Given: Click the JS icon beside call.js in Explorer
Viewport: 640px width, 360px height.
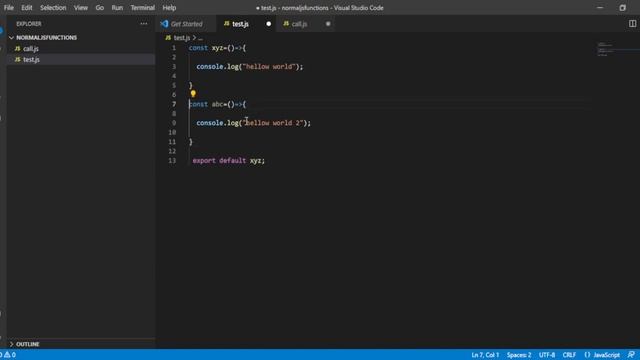Looking at the screenshot, I should [x=17, y=49].
